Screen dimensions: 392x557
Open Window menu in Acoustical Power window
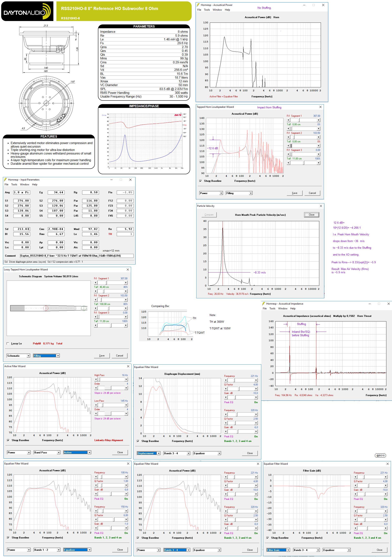pyautogui.click(x=217, y=10)
